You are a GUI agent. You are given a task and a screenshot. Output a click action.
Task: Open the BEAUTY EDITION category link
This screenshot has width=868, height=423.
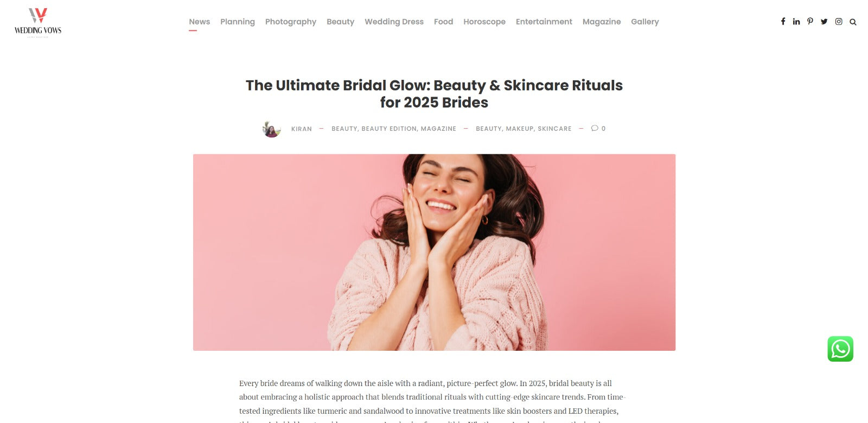point(389,129)
